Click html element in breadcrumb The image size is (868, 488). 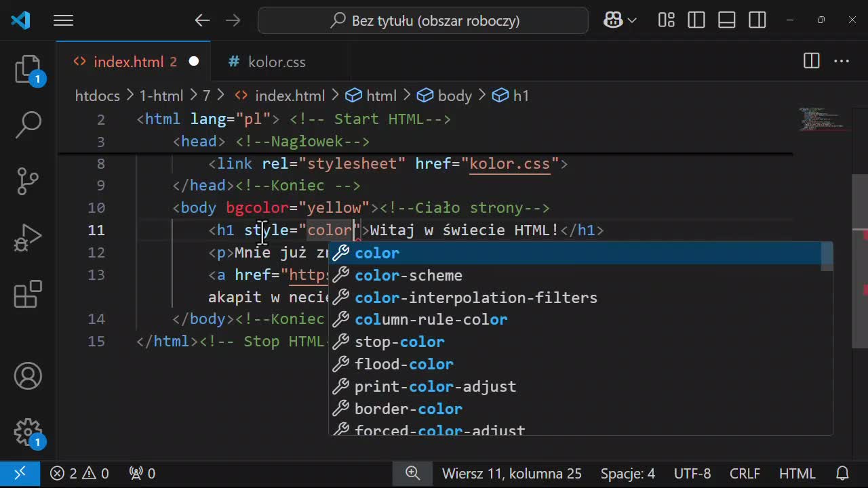point(372,96)
